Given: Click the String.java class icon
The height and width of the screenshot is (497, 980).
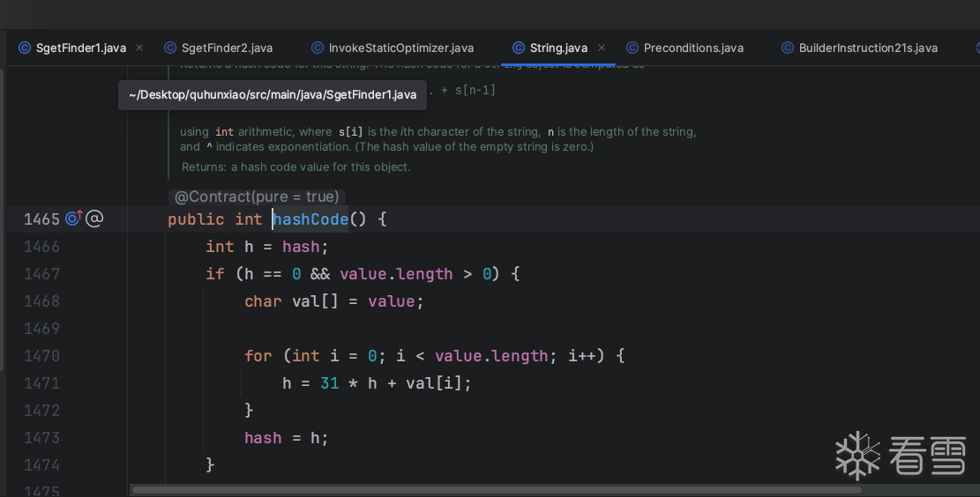Looking at the screenshot, I should click(518, 48).
